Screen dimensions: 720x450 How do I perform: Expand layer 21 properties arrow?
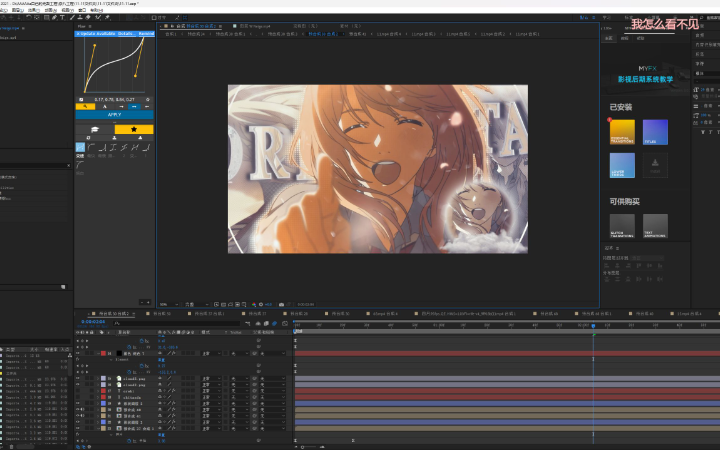98,416
